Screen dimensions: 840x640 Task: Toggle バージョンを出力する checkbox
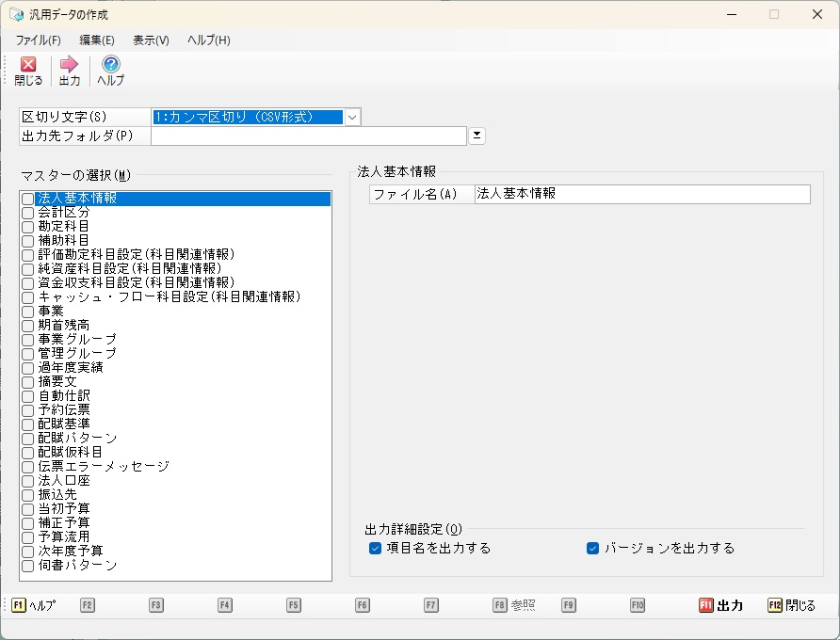[593, 548]
